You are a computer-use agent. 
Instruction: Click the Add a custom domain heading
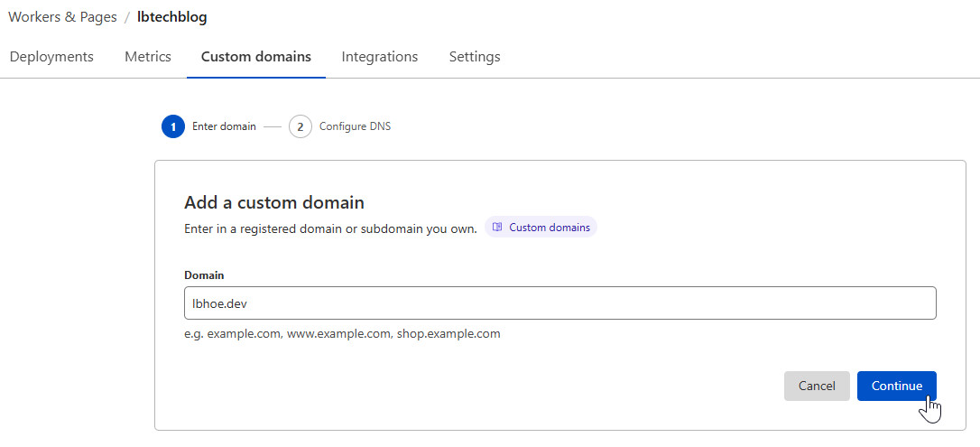(274, 202)
